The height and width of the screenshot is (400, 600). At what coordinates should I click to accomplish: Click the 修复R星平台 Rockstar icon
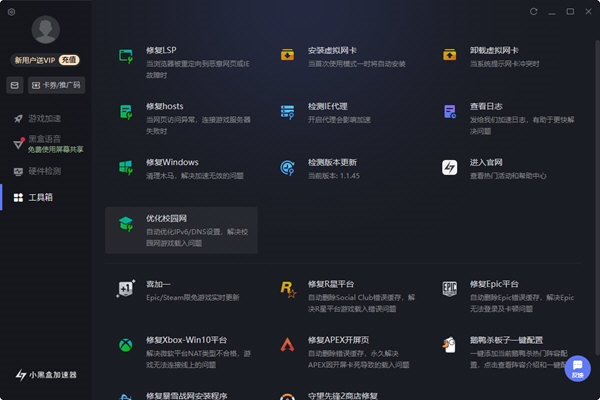point(288,290)
